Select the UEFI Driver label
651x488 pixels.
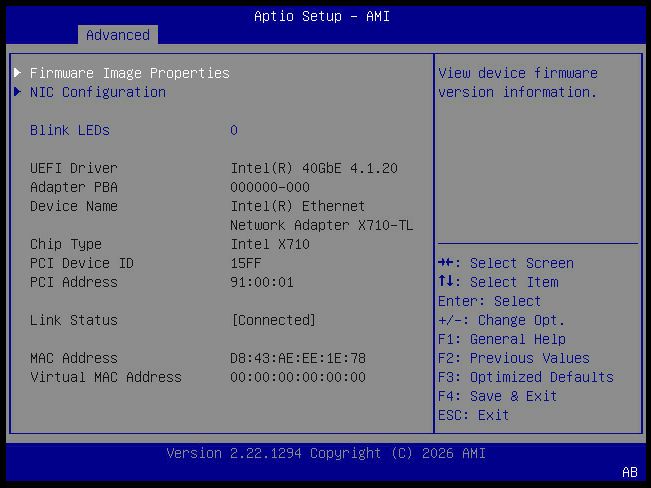tap(73, 168)
